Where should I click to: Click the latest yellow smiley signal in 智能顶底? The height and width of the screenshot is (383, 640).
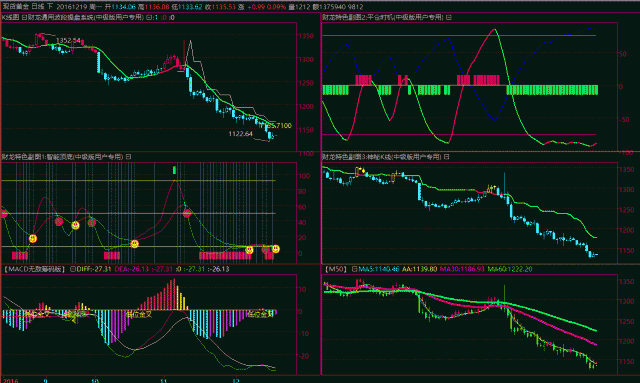(276, 249)
